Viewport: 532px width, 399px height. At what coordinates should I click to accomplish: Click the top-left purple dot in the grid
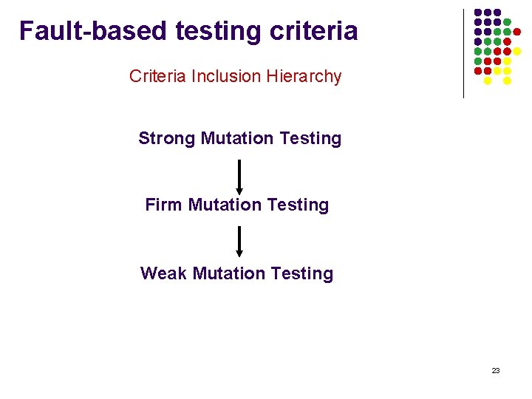(x=478, y=13)
